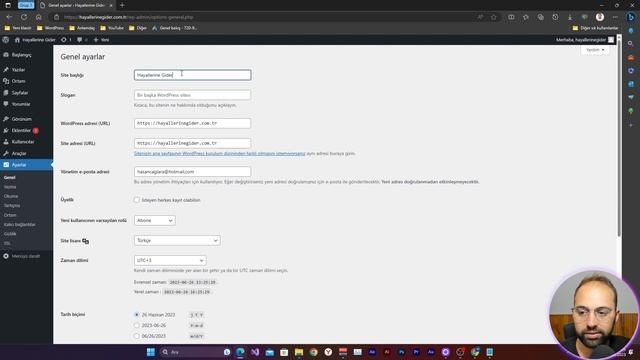Open Başlangıç in the admin sidebar
640x360 pixels.
(27, 55)
